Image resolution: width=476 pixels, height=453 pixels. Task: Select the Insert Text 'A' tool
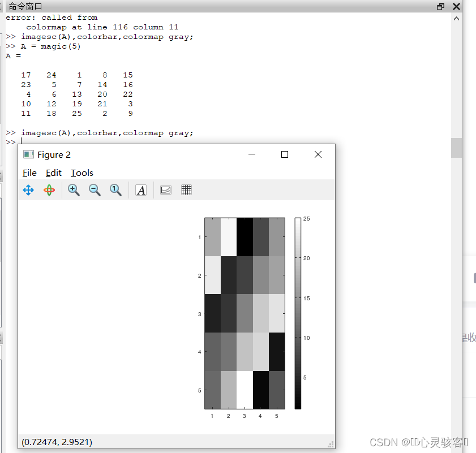point(141,190)
